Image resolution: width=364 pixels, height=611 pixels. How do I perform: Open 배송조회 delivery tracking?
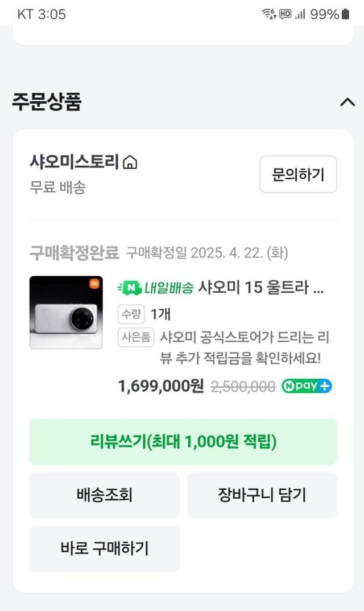[x=105, y=495]
